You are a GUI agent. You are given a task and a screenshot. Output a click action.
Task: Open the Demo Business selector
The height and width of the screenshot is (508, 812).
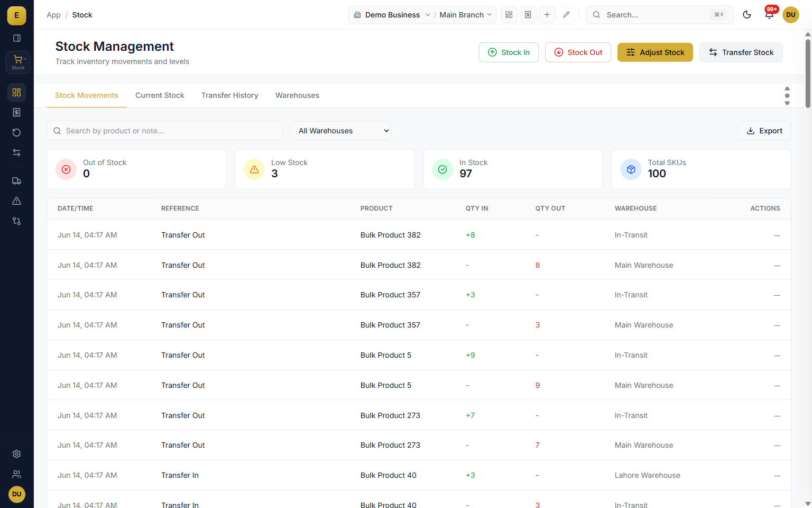[x=392, y=15]
